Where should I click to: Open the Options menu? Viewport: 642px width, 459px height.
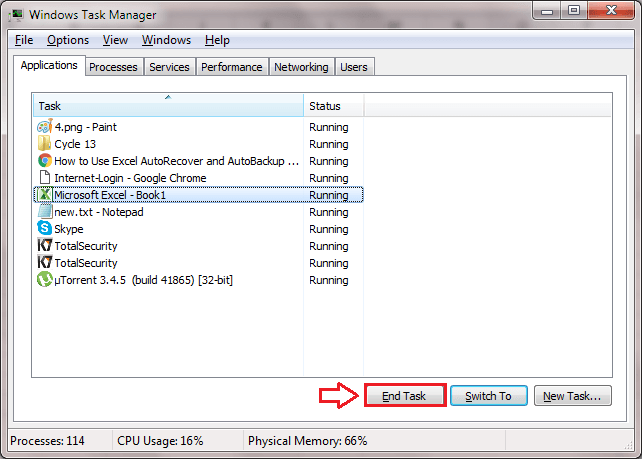pyautogui.click(x=68, y=40)
